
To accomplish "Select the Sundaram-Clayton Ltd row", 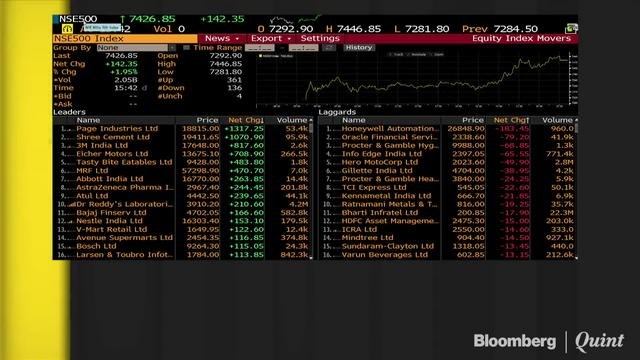I will click(x=446, y=246).
